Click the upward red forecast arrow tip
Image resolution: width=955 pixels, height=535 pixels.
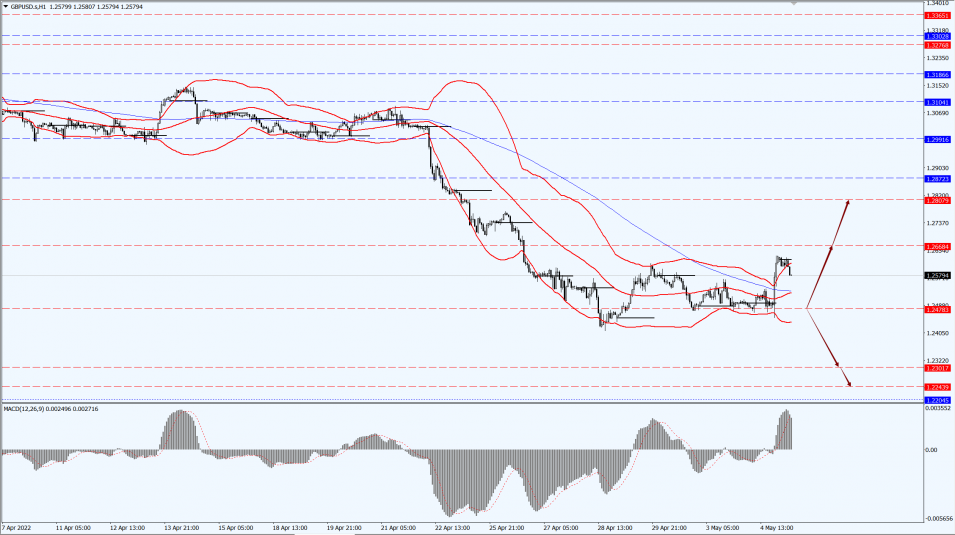(849, 201)
